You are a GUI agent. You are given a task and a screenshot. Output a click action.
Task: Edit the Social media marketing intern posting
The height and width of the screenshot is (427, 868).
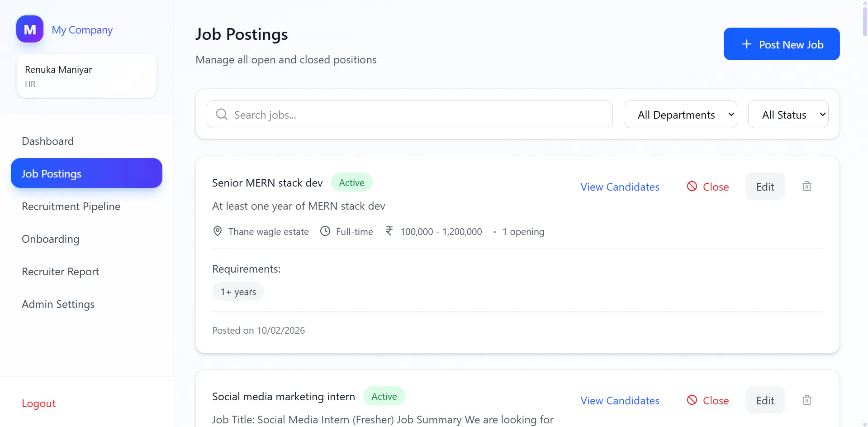pos(765,400)
